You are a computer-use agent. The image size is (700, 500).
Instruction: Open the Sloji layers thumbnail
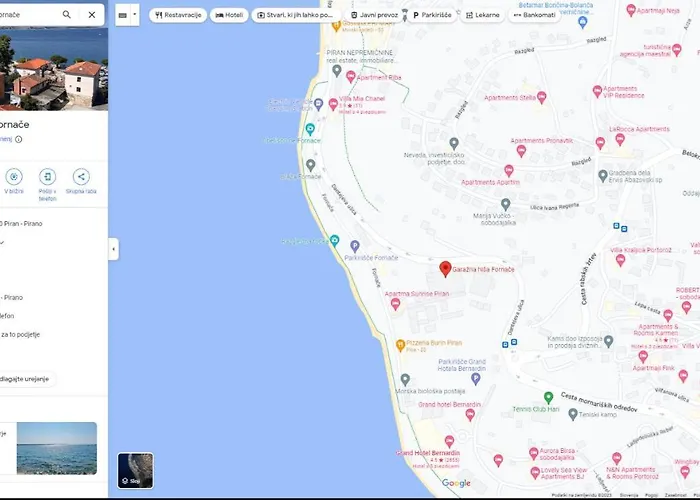[x=135, y=470]
